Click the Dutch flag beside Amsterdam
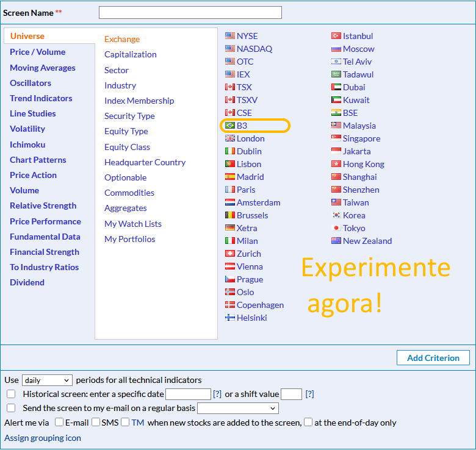 tap(230, 202)
